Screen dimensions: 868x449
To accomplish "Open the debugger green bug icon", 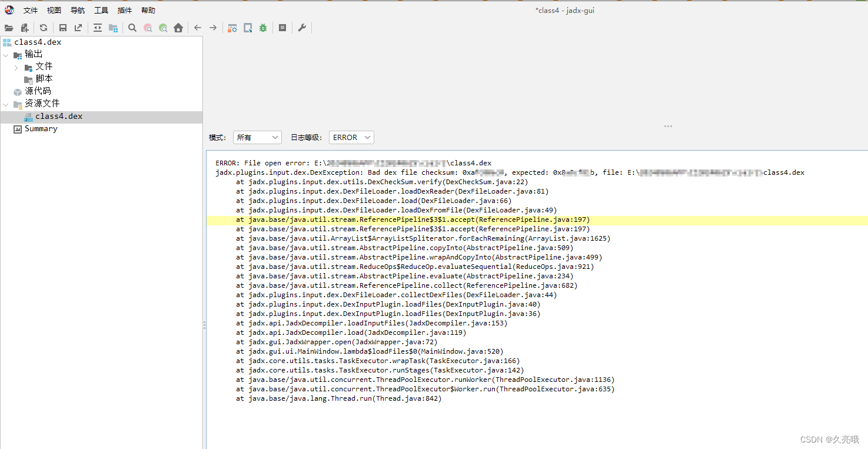I will [x=263, y=28].
